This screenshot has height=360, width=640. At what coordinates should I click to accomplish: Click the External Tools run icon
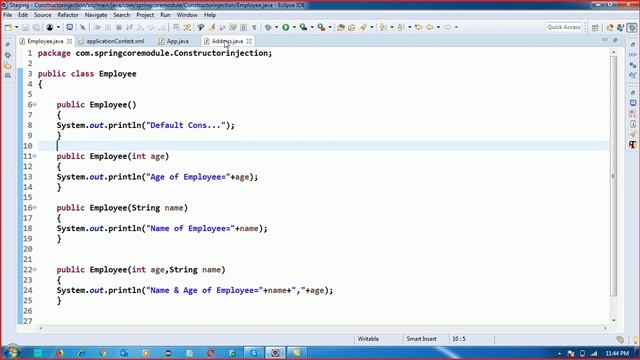point(321,27)
